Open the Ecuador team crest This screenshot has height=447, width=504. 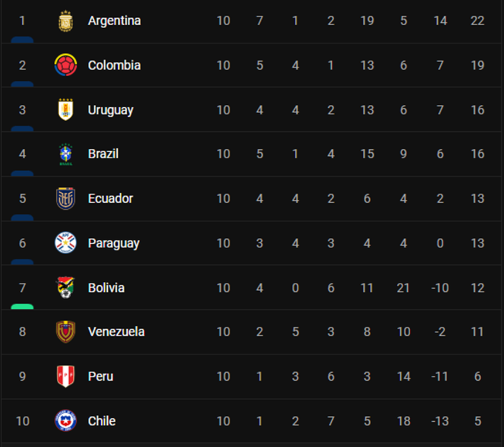(65, 199)
